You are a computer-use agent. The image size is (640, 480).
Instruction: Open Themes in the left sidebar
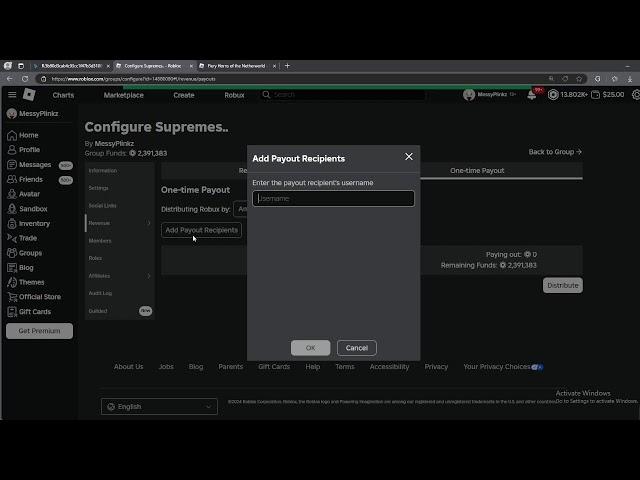coord(26,282)
